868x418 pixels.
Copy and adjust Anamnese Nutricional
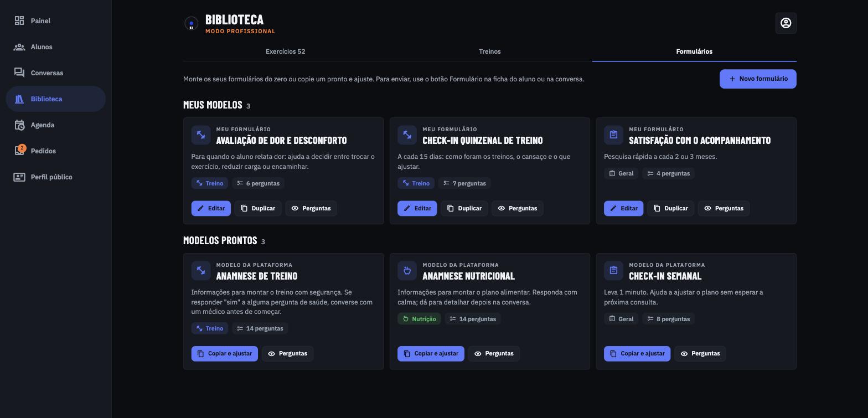431,354
